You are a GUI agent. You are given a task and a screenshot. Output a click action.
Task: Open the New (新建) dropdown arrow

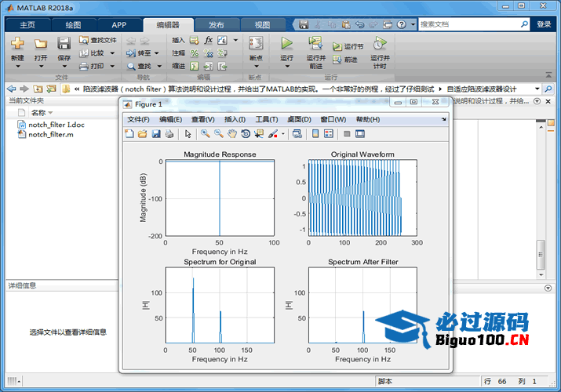coord(17,66)
